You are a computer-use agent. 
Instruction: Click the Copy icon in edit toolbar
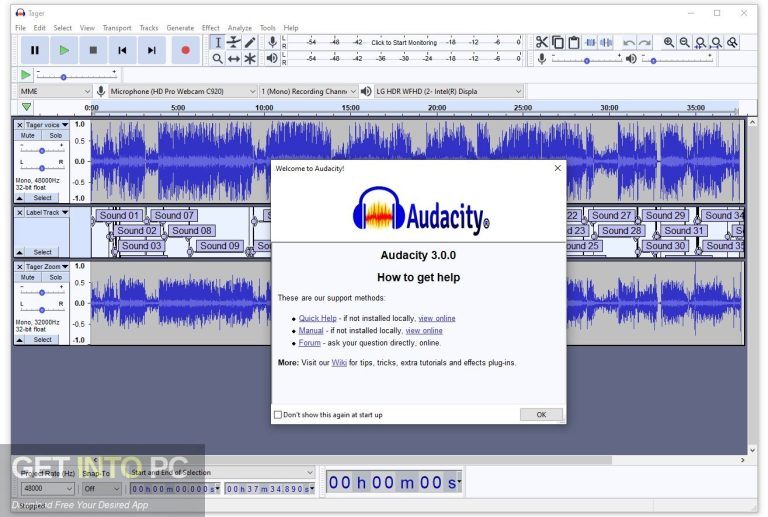[558, 43]
